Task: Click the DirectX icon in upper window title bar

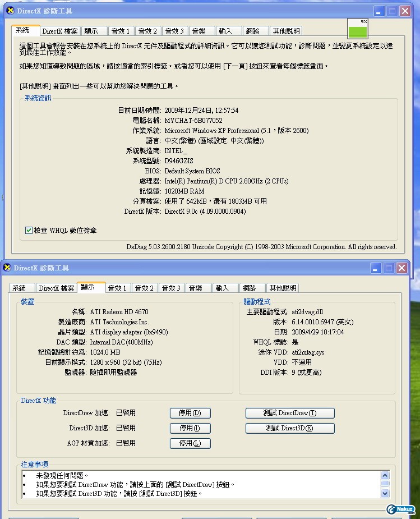Action: (x=11, y=11)
